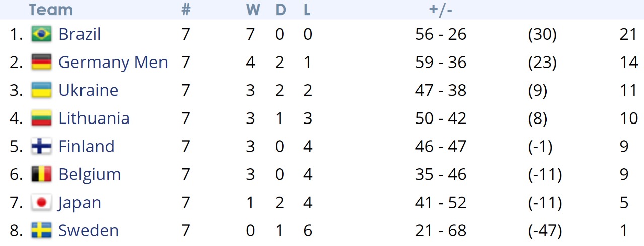The width and height of the screenshot is (644, 246).
Task: Click the Japan flag icon
Action: click(41, 203)
